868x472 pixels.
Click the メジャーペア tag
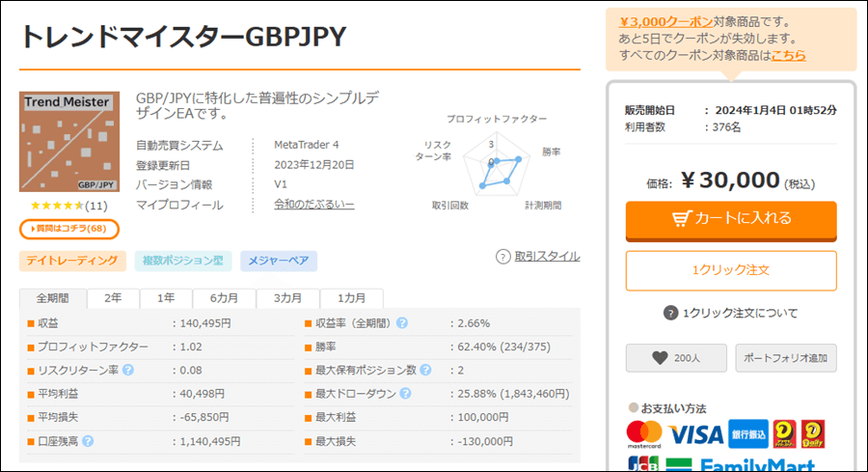[279, 261]
